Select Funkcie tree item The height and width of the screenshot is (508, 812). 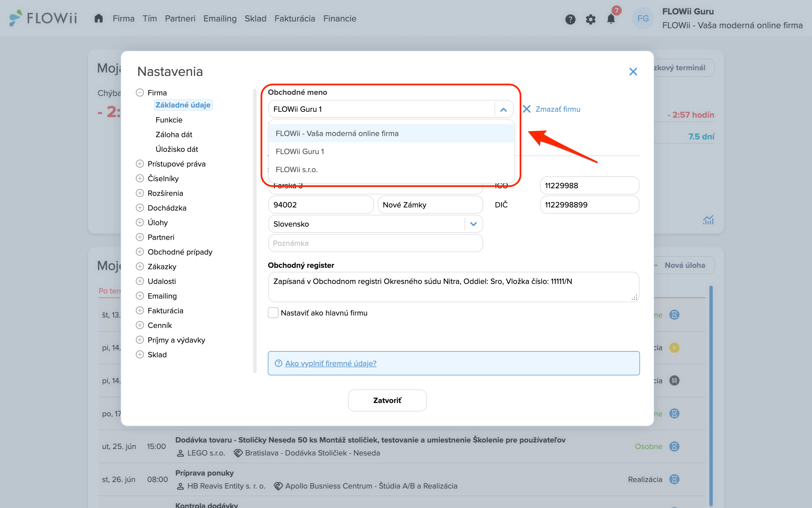[x=169, y=120]
